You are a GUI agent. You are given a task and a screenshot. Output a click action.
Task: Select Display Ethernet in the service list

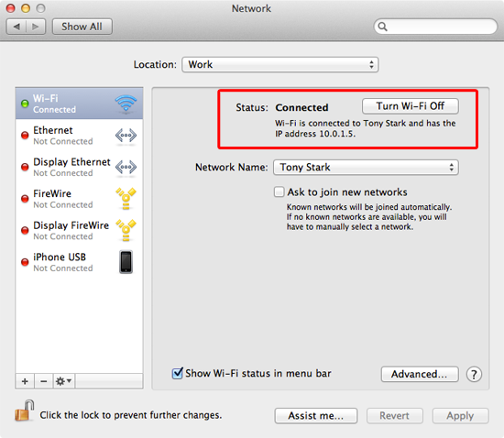pos(79,167)
